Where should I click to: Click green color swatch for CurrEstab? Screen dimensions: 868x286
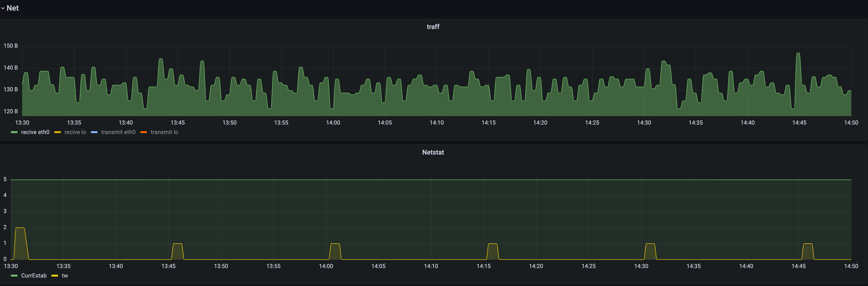click(14, 276)
